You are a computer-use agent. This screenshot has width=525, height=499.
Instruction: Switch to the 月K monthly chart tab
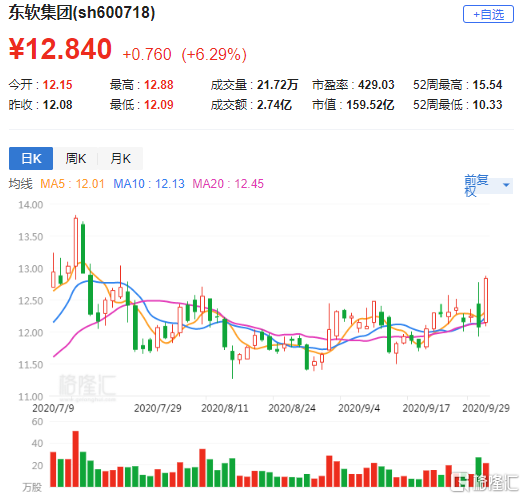click(x=120, y=158)
